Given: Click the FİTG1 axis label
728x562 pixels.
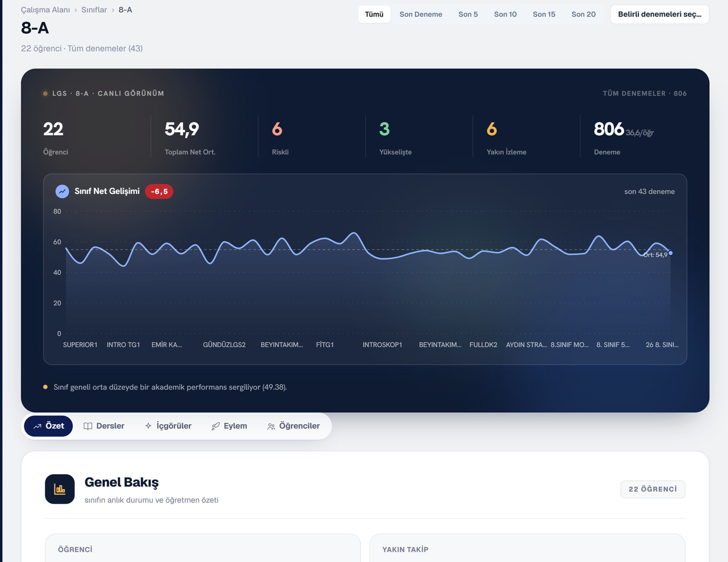Looking at the screenshot, I should coord(325,345).
